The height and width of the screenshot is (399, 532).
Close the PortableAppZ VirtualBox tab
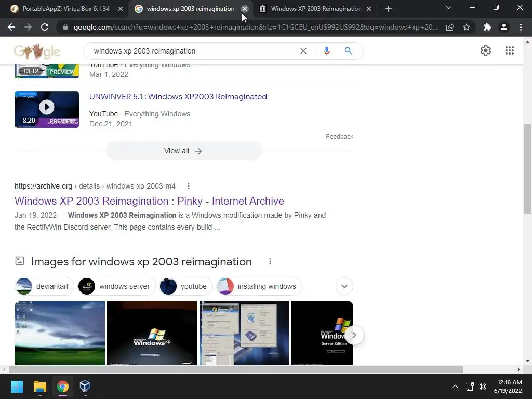pyautogui.click(x=121, y=9)
